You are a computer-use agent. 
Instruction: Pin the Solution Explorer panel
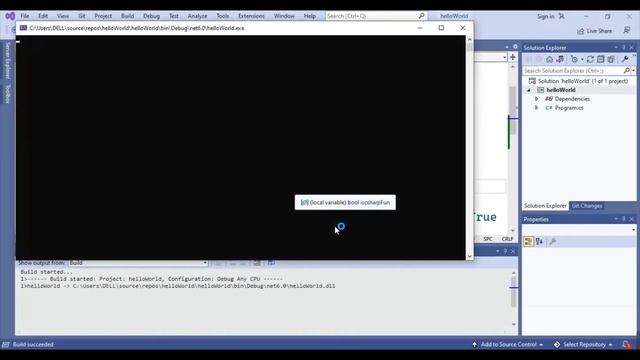click(x=624, y=47)
